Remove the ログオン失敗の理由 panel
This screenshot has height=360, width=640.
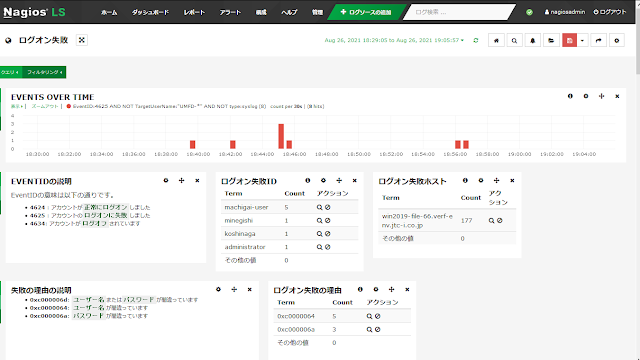pyautogui.click(x=407, y=289)
